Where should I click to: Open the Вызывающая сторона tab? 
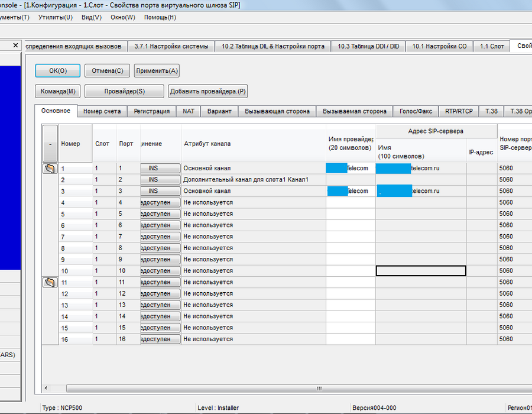(277, 111)
